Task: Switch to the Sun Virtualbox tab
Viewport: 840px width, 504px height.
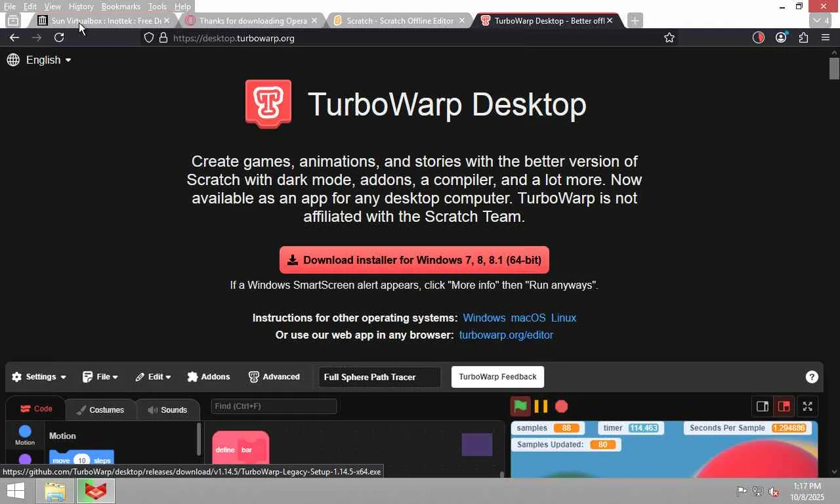Action: pyautogui.click(x=104, y=20)
